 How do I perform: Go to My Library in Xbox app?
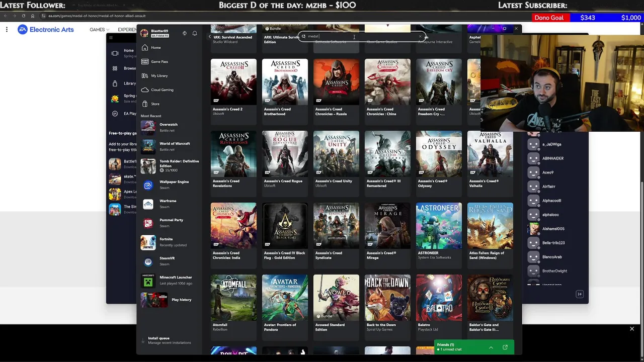(x=154, y=75)
